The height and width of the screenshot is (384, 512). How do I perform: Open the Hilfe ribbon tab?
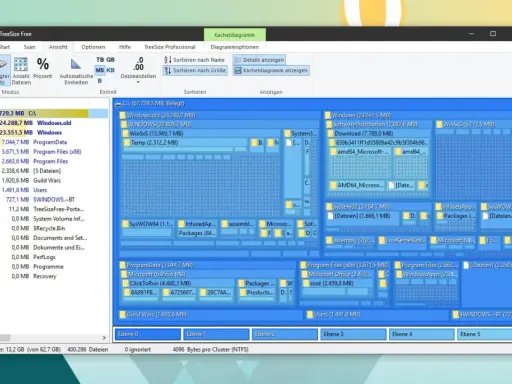coord(125,47)
